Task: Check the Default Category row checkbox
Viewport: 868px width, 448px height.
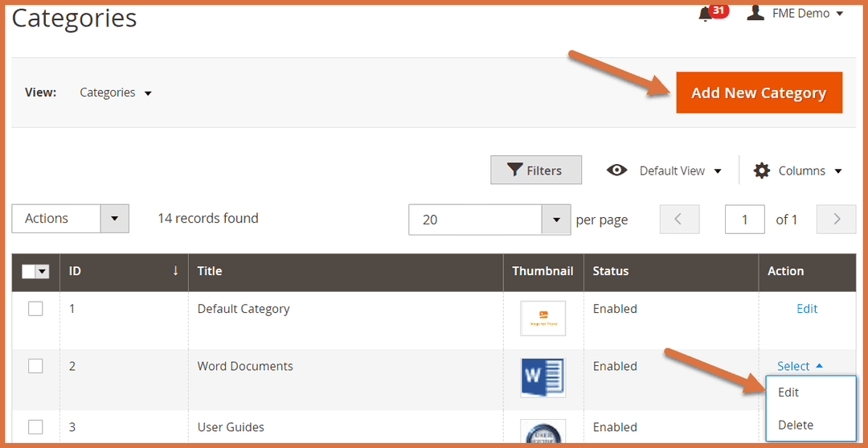Action: click(35, 309)
